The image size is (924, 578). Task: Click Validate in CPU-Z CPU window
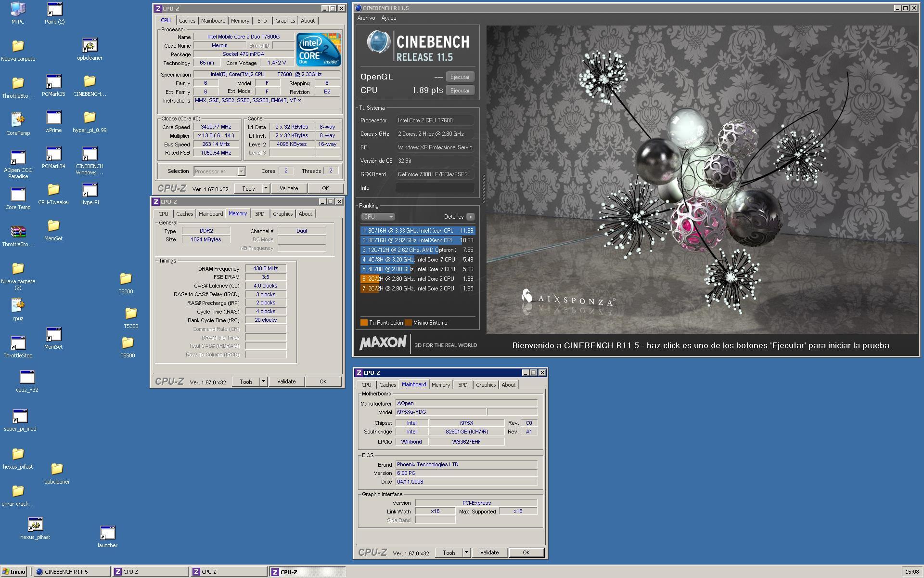[289, 188]
